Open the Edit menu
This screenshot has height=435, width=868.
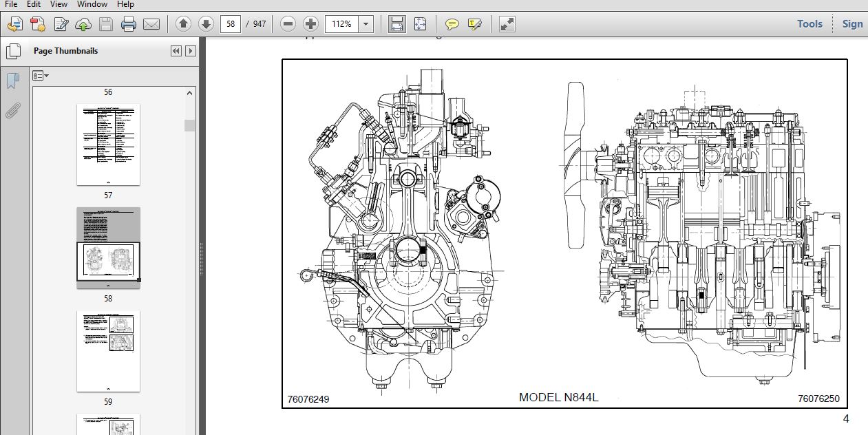tap(34, 4)
